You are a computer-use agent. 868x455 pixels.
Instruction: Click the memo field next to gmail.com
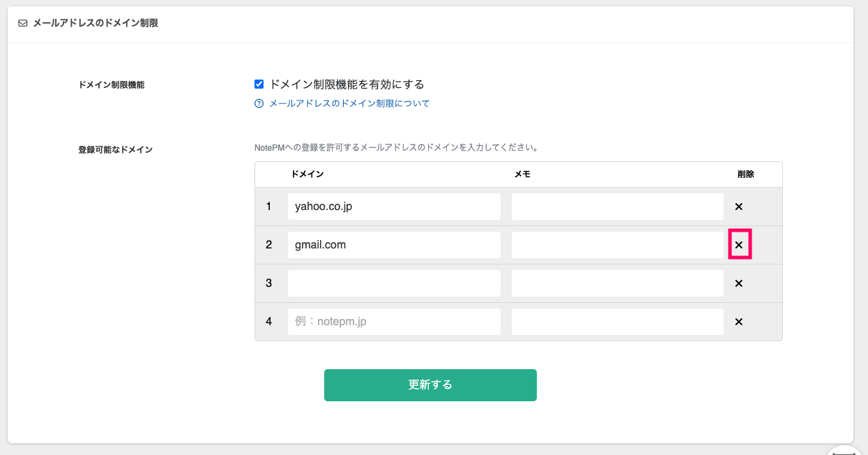[x=617, y=244]
